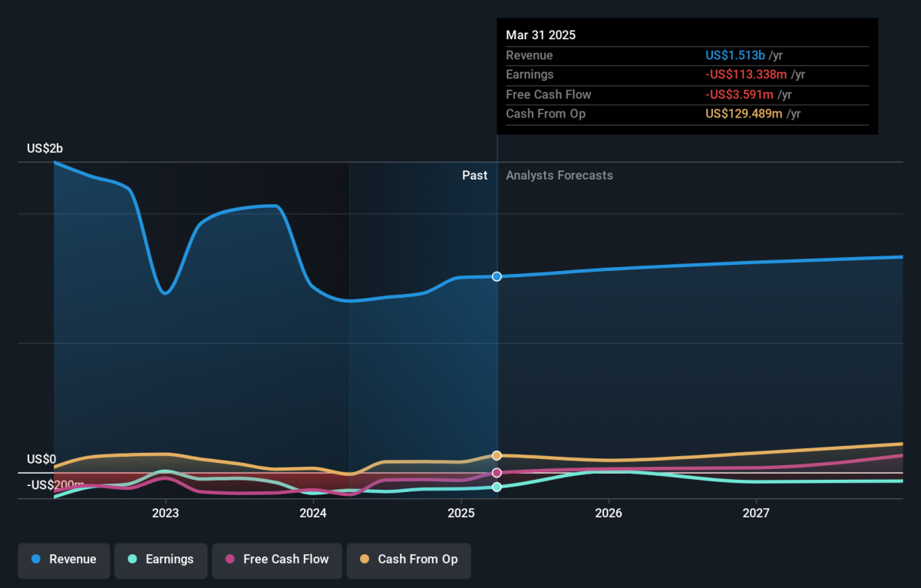Click the blue Revenue legend dot
Viewport: 921px width, 588px height.
click(36, 560)
